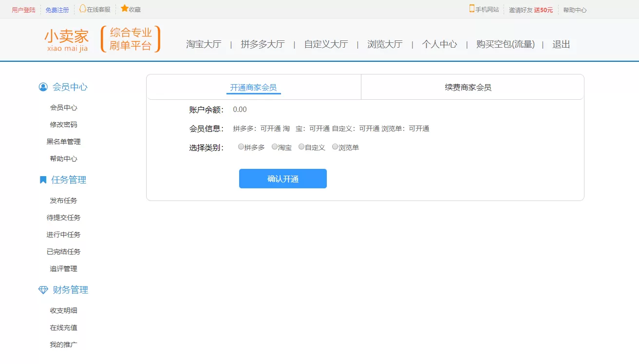Click the mobile website phone icon

(x=471, y=8)
